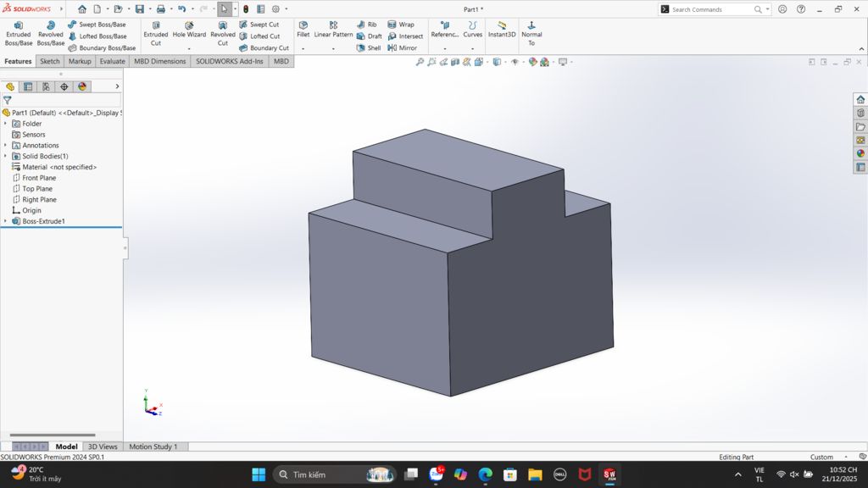Open Edit Appearance color sphere in view toolbar
This screenshot has height=488, width=868.
click(532, 62)
